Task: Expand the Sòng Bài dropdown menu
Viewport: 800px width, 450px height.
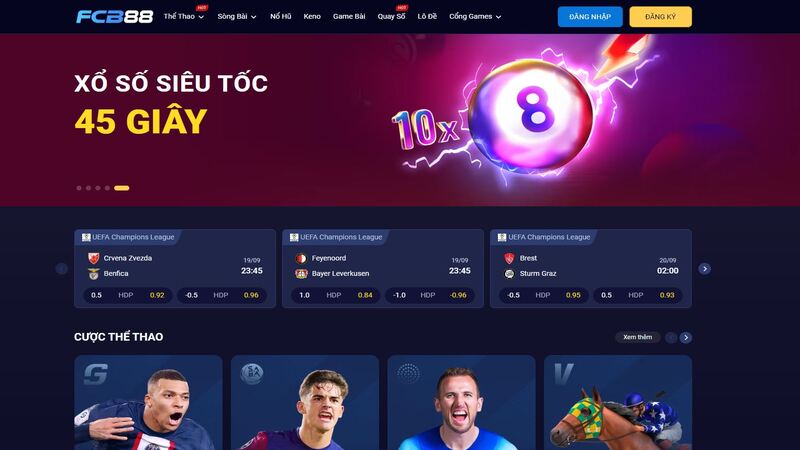Action: pos(237,16)
